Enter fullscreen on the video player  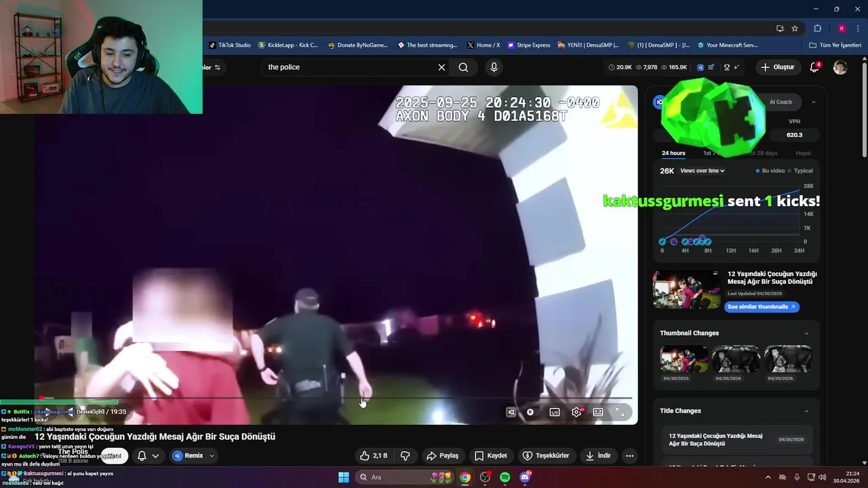tap(620, 412)
